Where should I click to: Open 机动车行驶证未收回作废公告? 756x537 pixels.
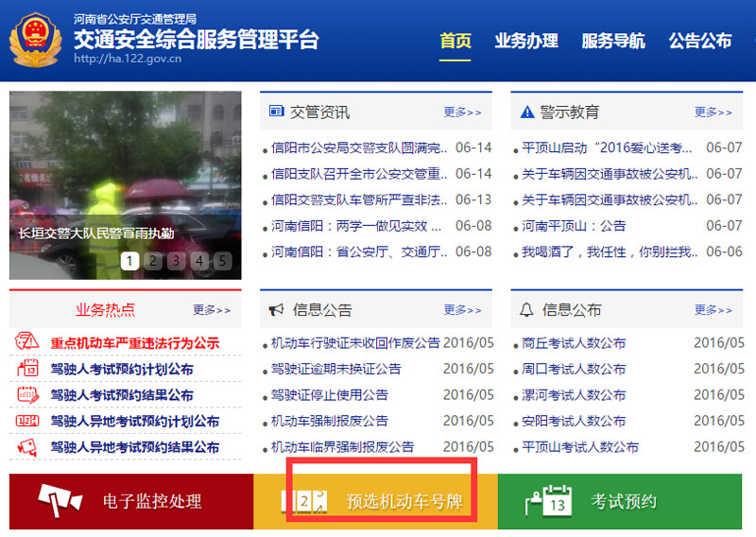[x=355, y=342]
